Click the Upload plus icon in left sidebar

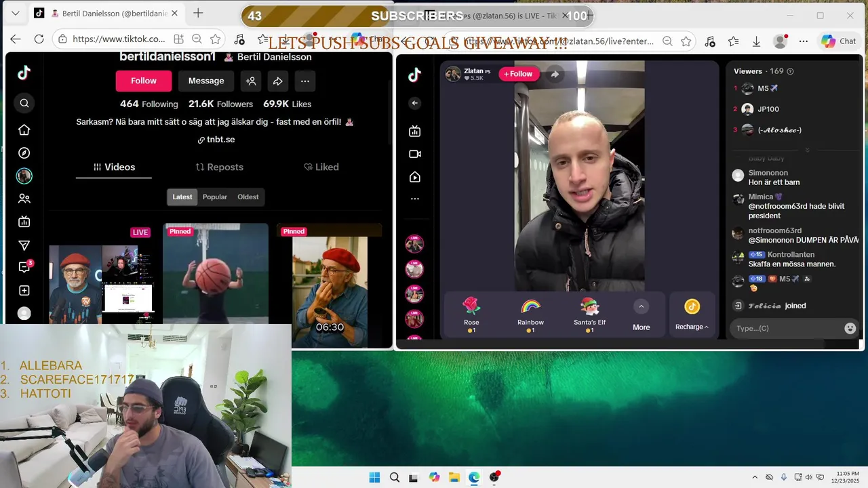24,291
